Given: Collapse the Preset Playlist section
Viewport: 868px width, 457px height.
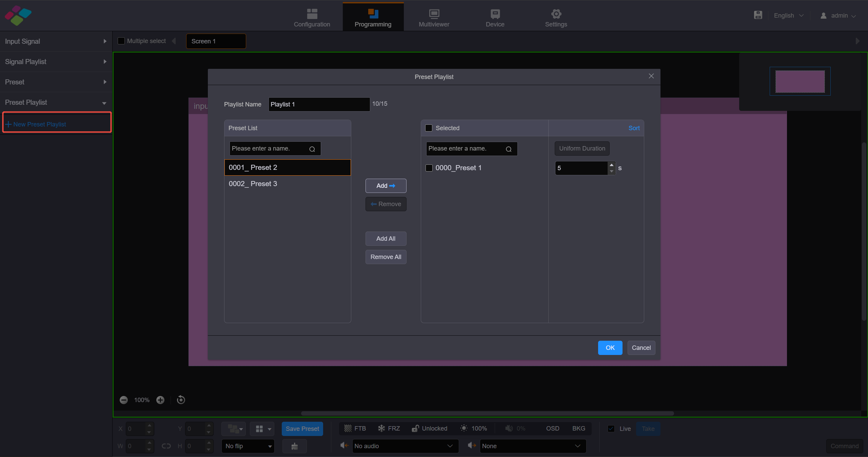Looking at the screenshot, I should pyautogui.click(x=104, y=103).
